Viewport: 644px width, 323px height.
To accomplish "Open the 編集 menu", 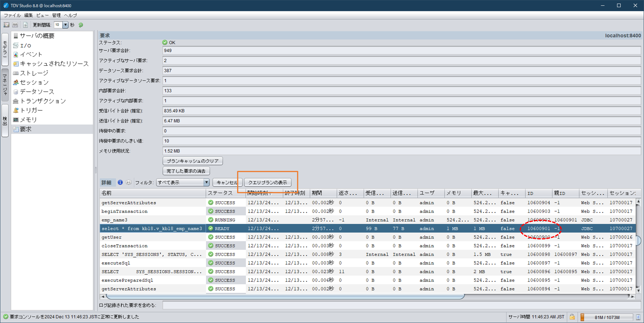I will coord(28,15).
